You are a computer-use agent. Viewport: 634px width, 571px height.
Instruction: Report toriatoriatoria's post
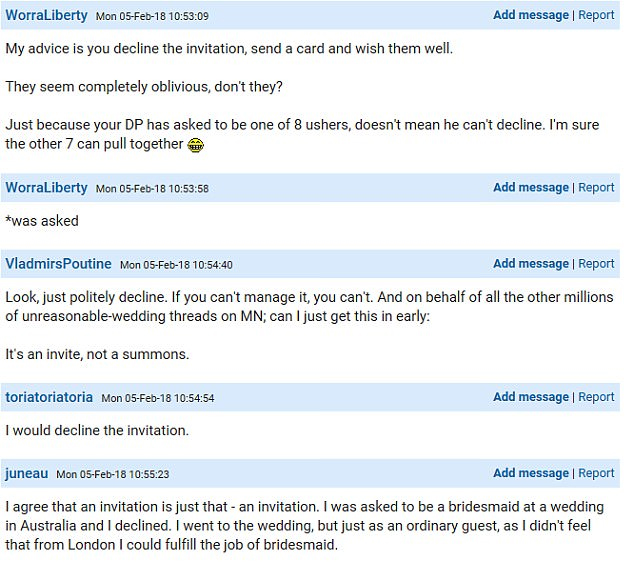[x=596, y=397]
